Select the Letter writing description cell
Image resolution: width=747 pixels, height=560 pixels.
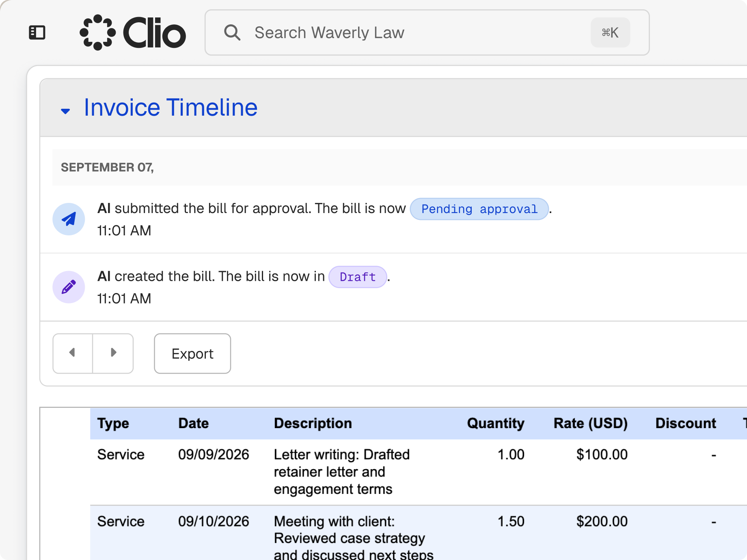click(342, 472)
